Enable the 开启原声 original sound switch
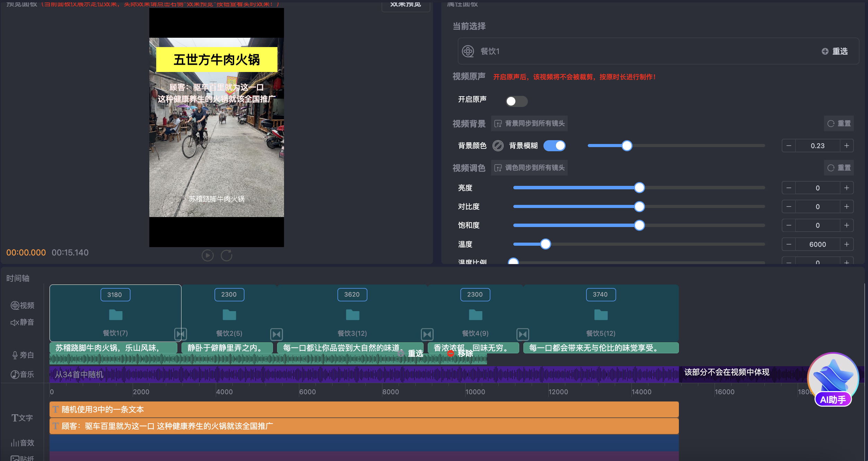Screen dimensions: 868x461 tap(516, 101)
